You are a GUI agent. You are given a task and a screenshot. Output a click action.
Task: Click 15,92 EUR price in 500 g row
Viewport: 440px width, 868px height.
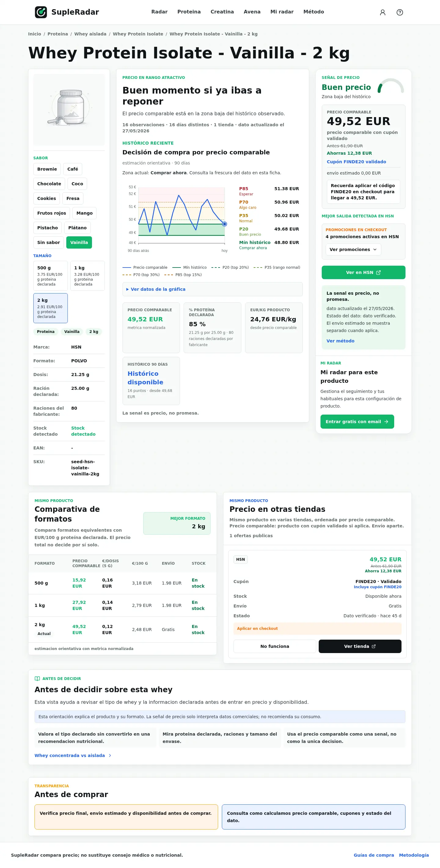click(x=79, y=583)
